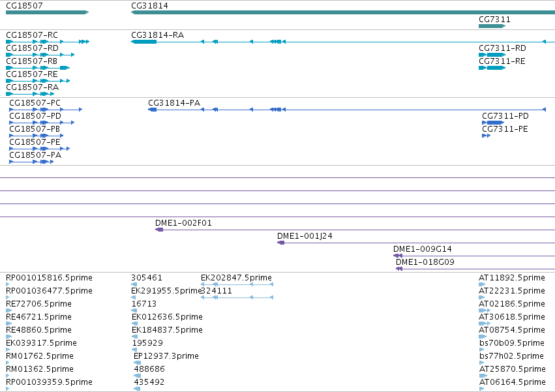
Task: Click the 305461 feature label
Action: (147, 278)
